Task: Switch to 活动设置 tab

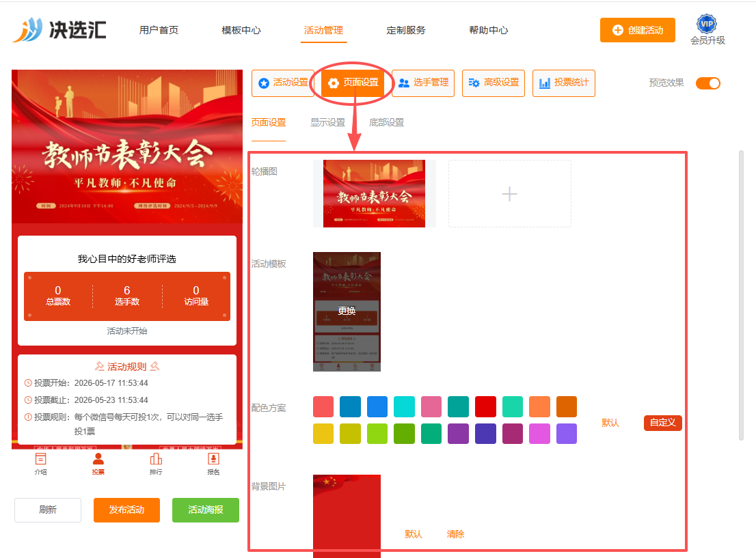Action: coord(283,83)
